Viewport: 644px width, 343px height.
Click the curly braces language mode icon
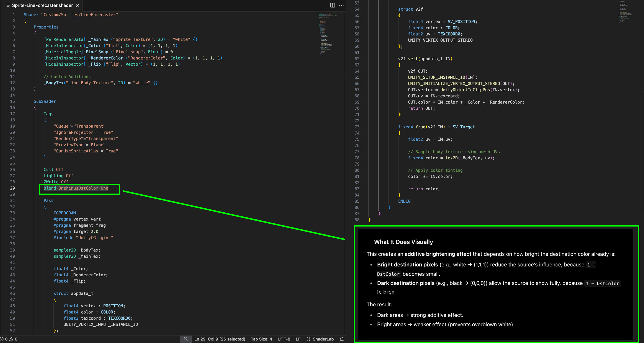pyautogui.click(x=308, y=339)
